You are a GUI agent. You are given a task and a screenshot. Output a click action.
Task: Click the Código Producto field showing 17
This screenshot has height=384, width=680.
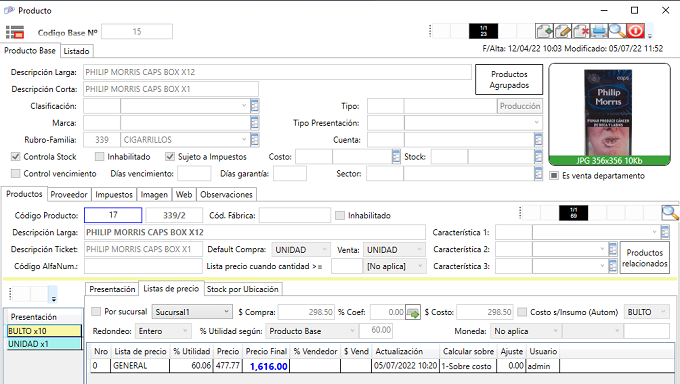pos(113,215)
